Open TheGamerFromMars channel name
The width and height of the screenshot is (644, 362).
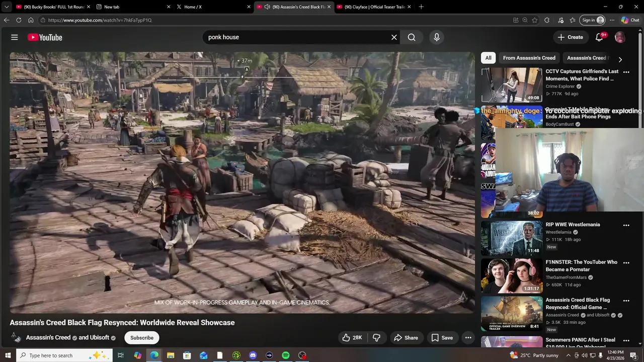[566, 278]
